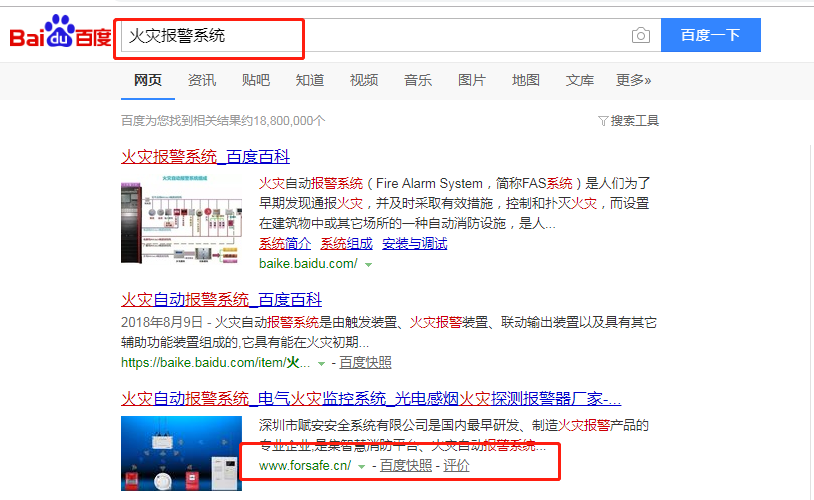
Task: Click the Baidu logo
Action: pos(60,31)
